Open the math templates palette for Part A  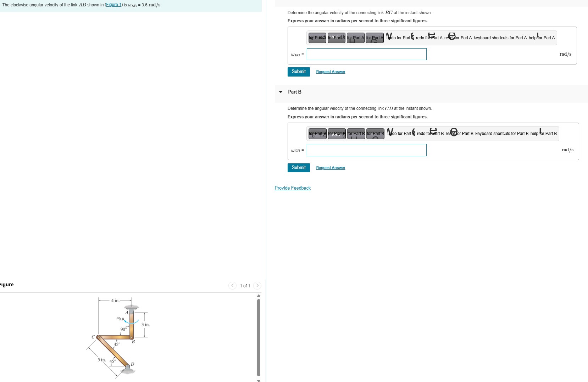(317, 38)
